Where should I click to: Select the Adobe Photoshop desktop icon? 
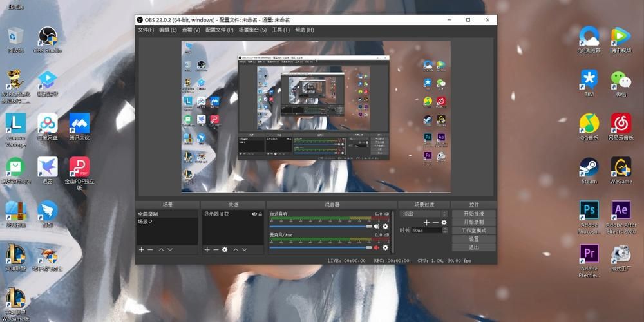coord(589,217)
